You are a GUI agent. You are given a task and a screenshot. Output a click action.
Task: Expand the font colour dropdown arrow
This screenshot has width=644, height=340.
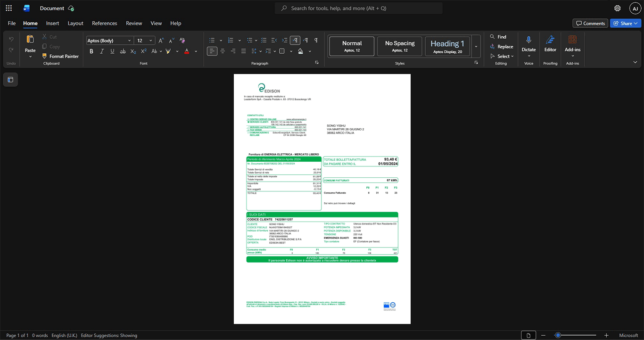pyautogui.click(x=196, y=51)
